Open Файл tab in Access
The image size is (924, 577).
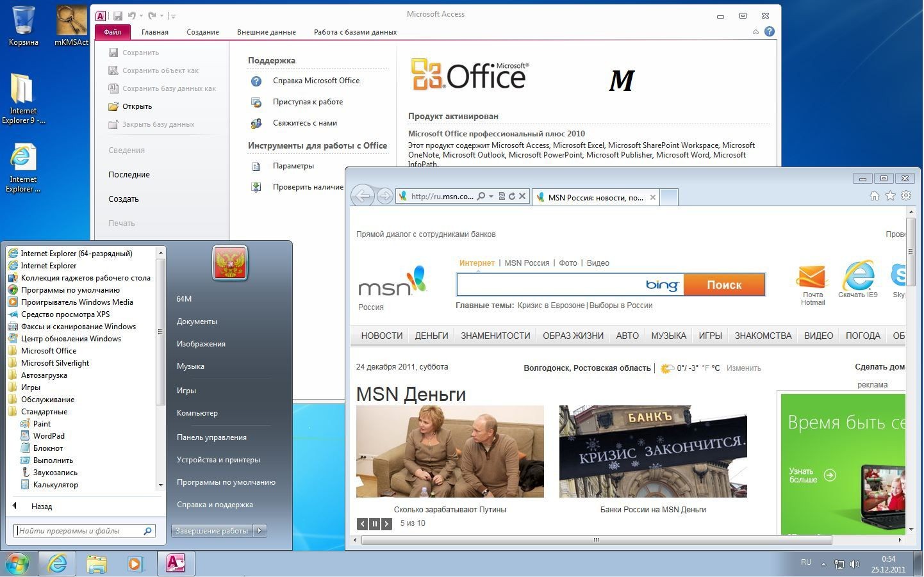112,32
